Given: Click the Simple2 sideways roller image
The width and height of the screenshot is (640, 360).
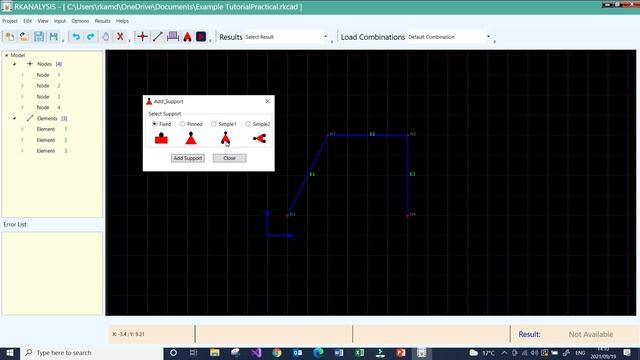Looking at the screenshot, I should click(x=260, y=139).
